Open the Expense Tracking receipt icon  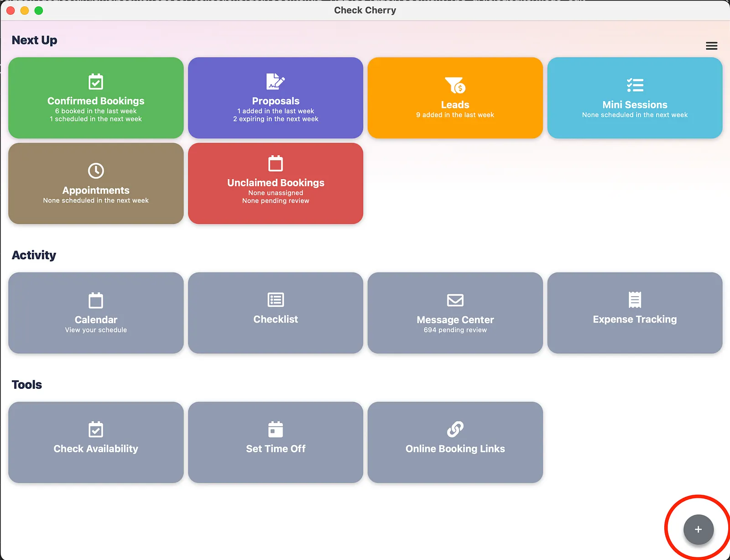click(635, 300)
